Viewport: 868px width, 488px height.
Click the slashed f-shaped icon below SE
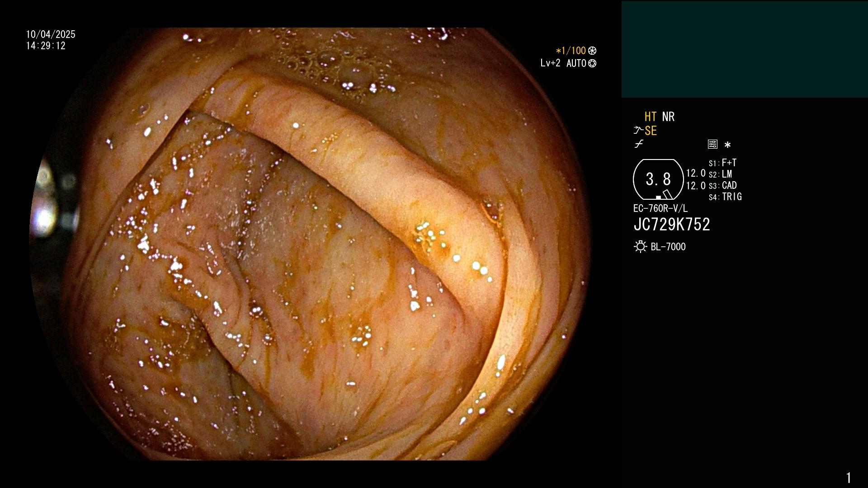pos(639,144)
